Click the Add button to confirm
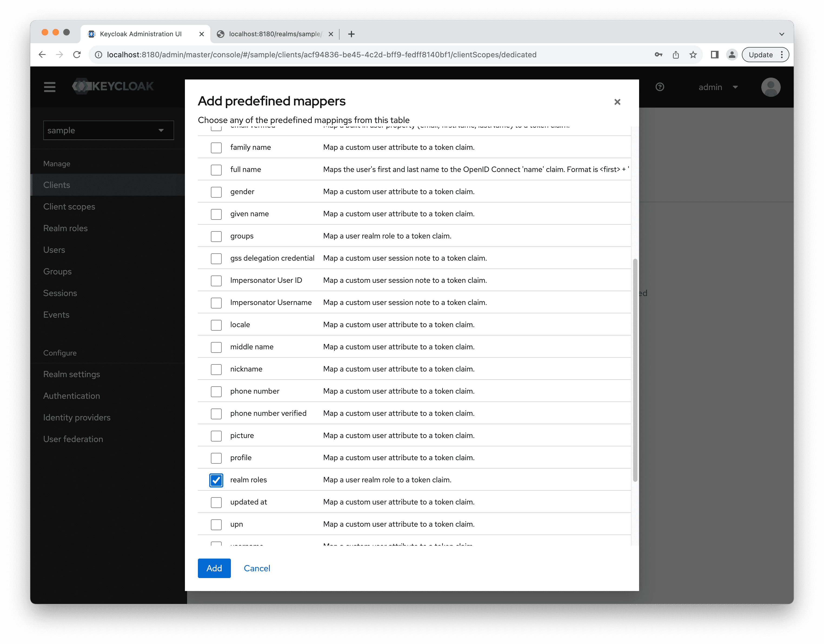This screenshot has width=824, height=644. [x=215, y=568]
